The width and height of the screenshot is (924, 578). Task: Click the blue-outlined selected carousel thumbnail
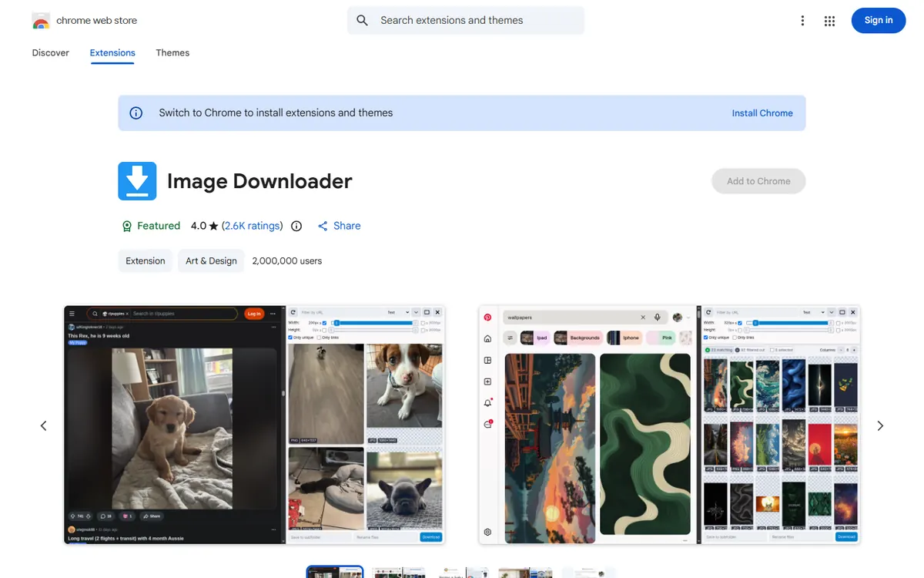(x=335, y=572)
